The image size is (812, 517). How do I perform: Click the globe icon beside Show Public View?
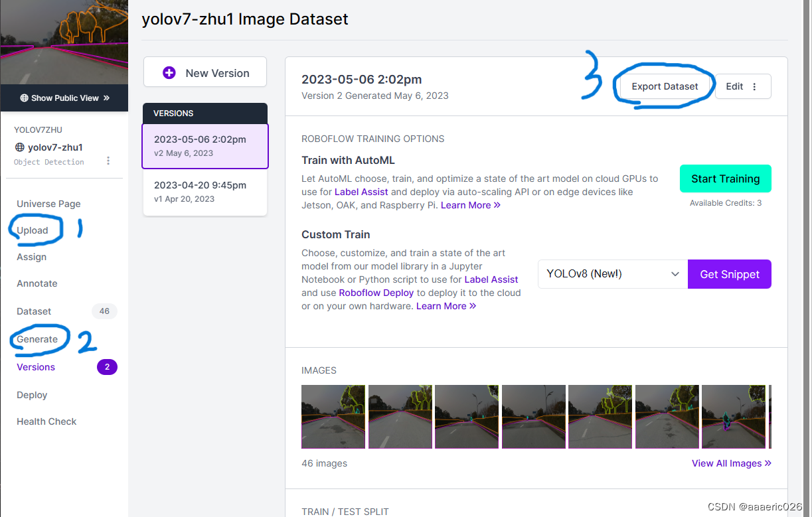click(25, 98)
